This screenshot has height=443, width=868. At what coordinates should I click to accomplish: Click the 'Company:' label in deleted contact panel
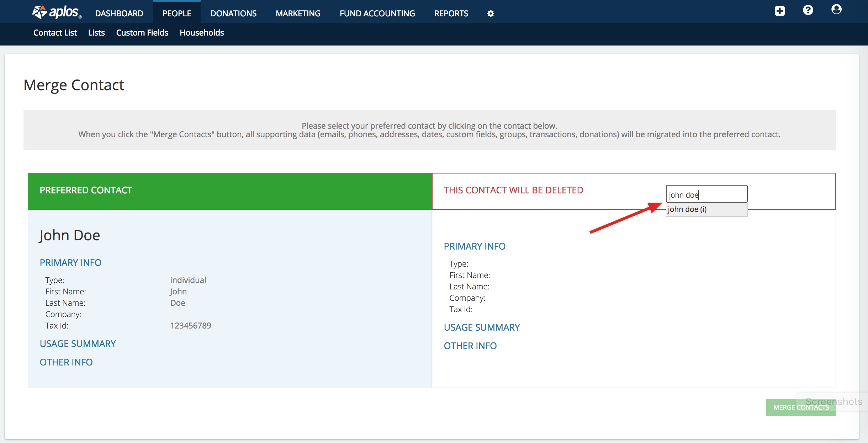pyautogui.click(x=467, y=298)
